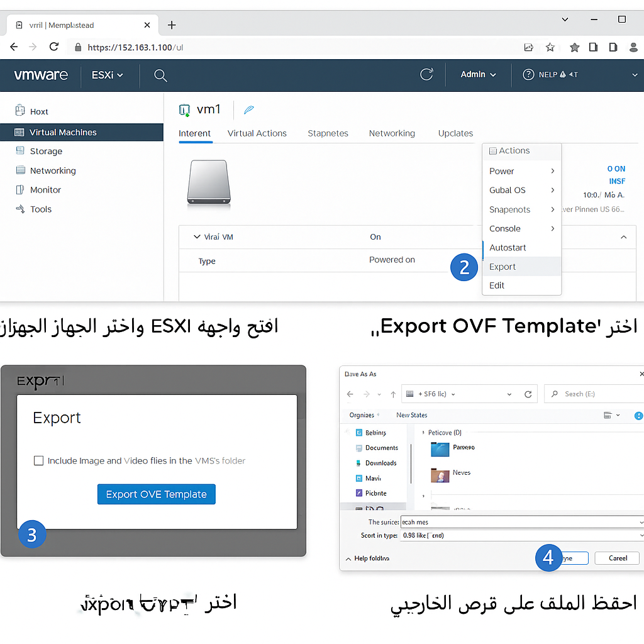Click the search magnifier icon in VMware header
The width and height of the screenshot is (644, 644).
160,75
